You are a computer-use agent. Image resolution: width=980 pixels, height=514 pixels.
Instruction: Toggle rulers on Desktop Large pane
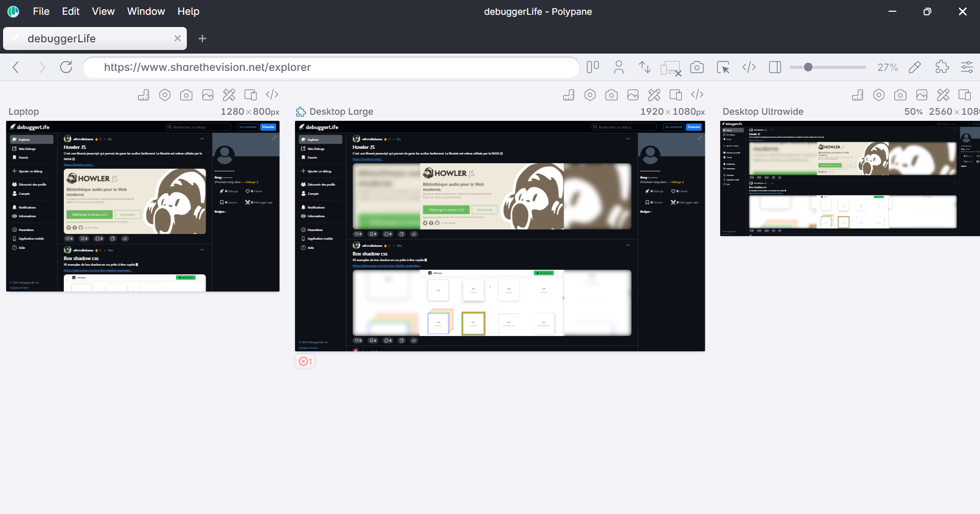pos(569,95)
